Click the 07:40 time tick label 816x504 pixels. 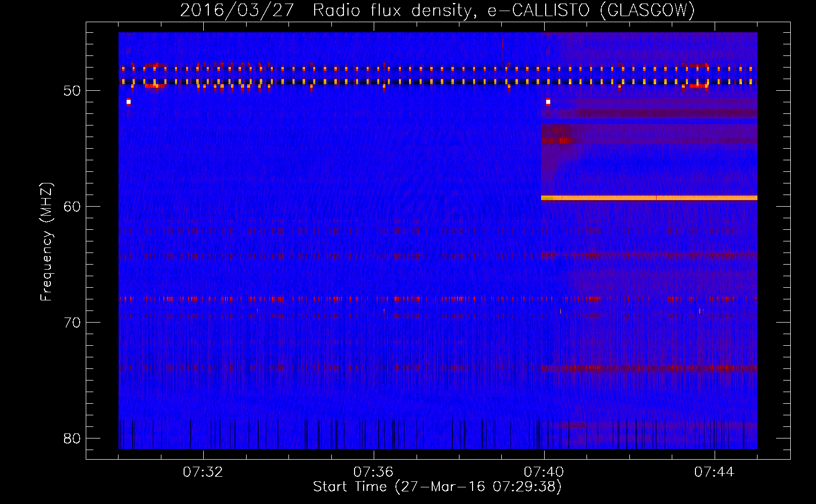544,472
